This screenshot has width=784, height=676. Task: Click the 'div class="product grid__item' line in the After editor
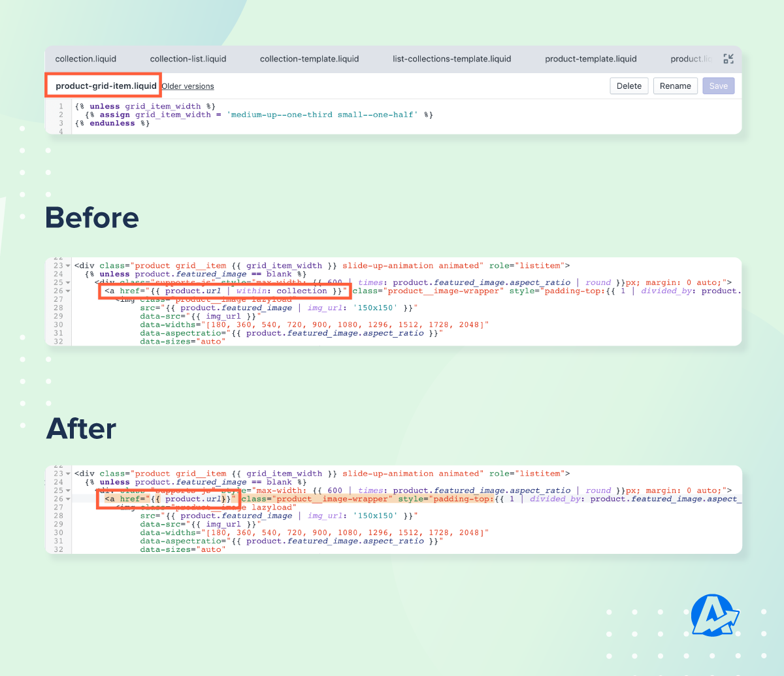click(322, 474)
